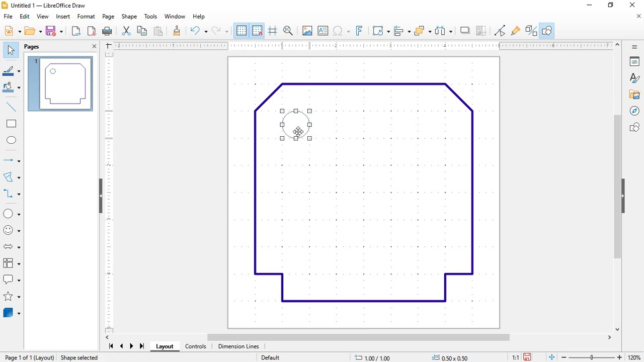The image size is (644, 362).
Task: Toggle Extrusion for shape
Action: 531,31
